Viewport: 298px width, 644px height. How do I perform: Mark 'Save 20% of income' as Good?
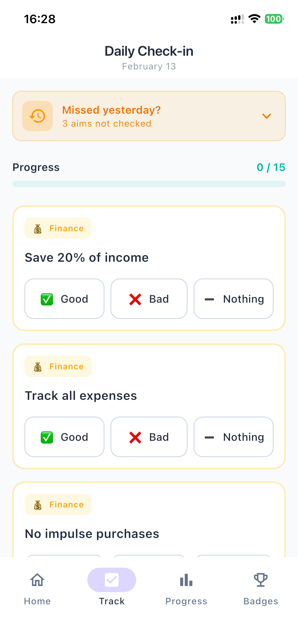pos(64,299)
